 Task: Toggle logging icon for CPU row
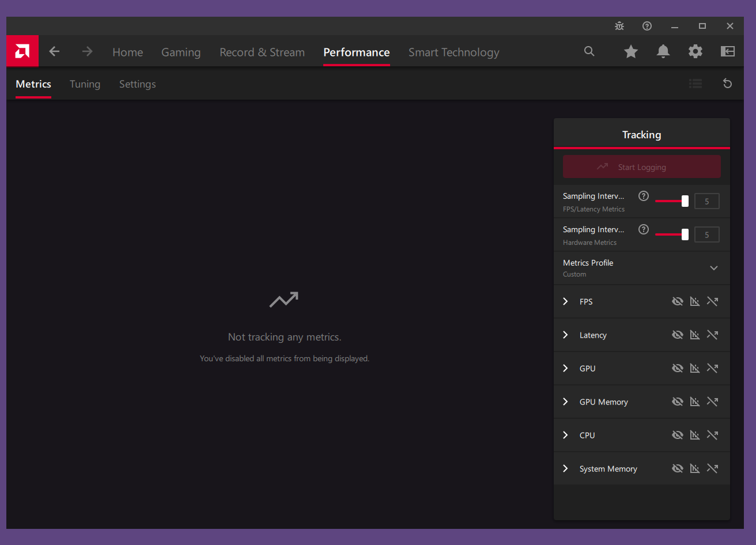712,435
